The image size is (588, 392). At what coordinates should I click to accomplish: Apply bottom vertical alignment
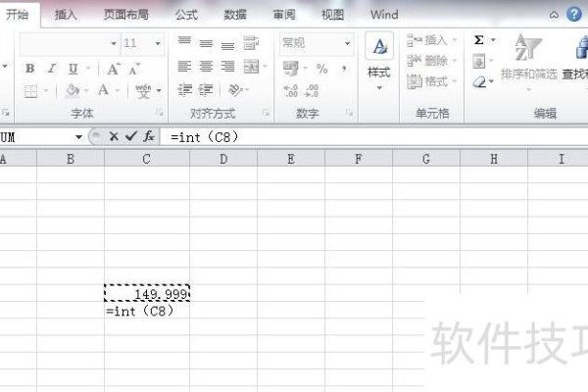point(227,46)
